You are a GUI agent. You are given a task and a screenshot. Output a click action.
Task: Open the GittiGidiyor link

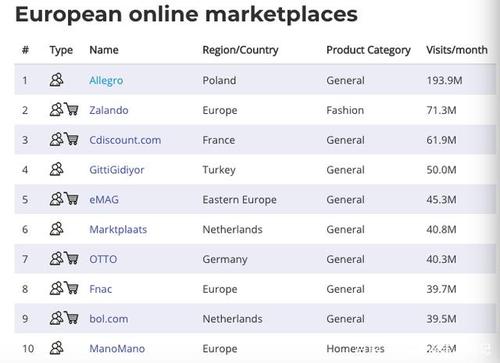pyautogui.click(x=117, y=170)
